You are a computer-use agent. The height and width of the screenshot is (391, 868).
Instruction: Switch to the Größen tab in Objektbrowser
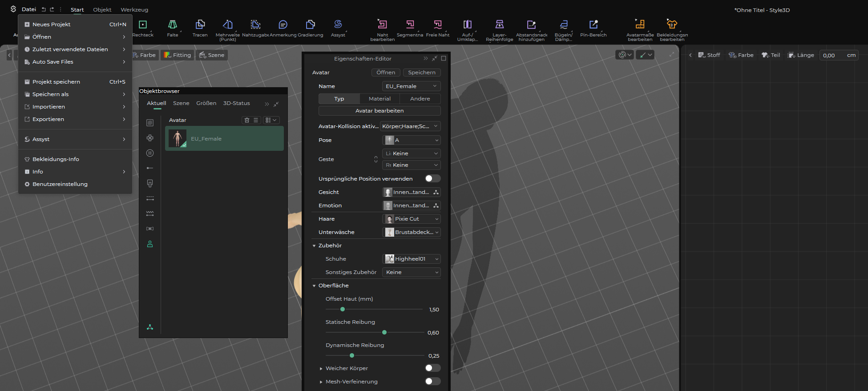tap(206, 103)
